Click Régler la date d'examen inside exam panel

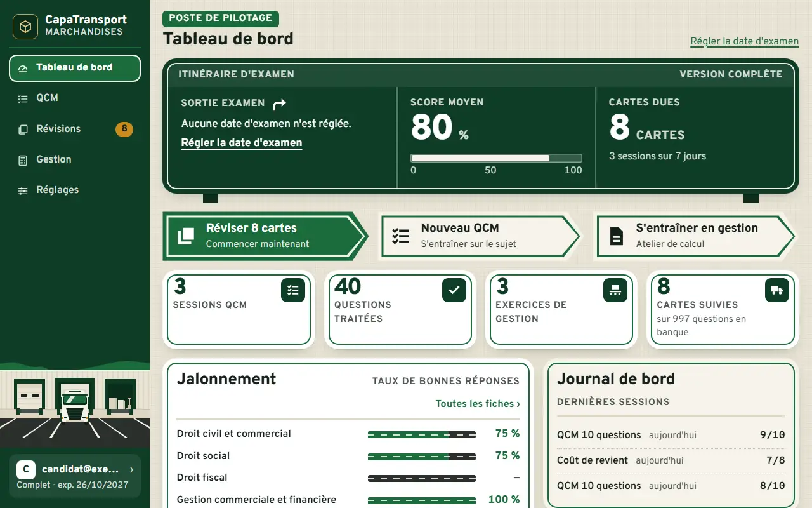[242, 143]
